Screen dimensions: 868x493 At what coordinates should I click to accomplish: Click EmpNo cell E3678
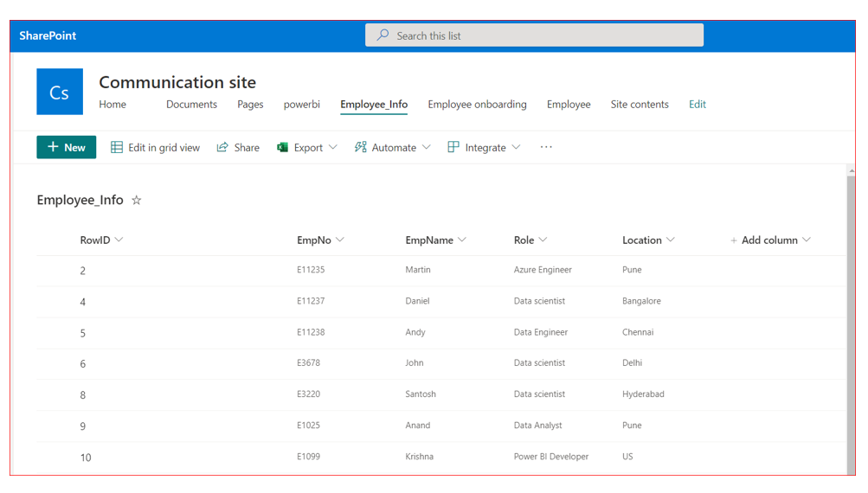tap(308, 362)
